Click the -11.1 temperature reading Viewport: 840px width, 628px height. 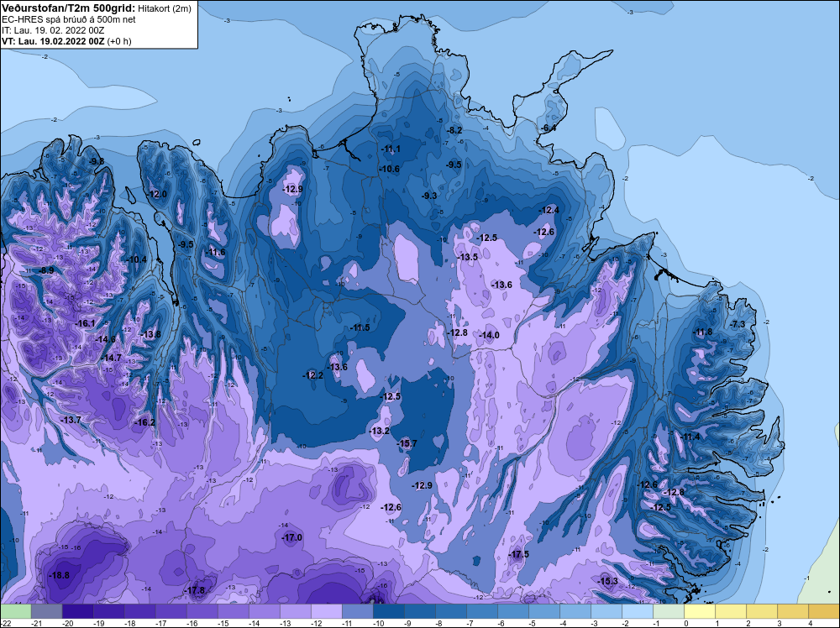tap(391, 149)
